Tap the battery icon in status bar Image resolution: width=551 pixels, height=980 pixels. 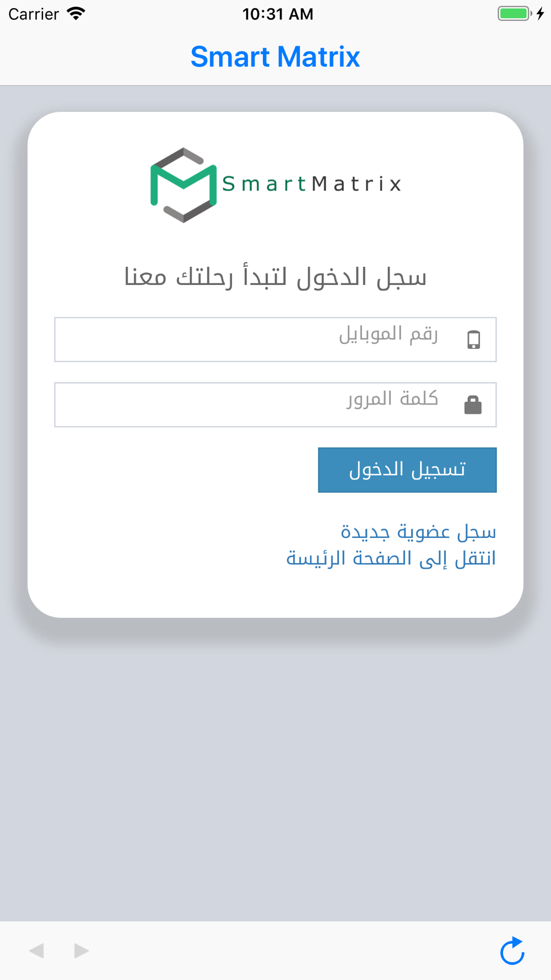(x=515, y=13)
